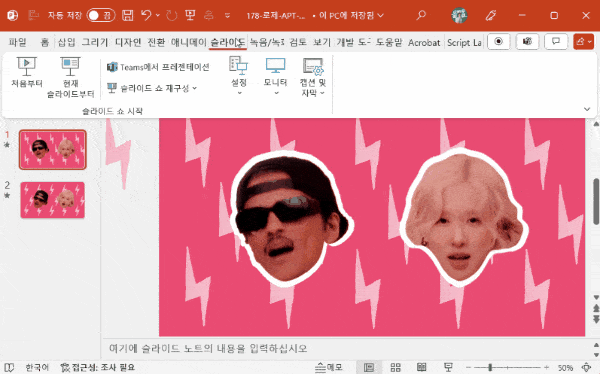
Task: Click 접근성: 조사 필요 status
Action: click(x=98, y=367)
